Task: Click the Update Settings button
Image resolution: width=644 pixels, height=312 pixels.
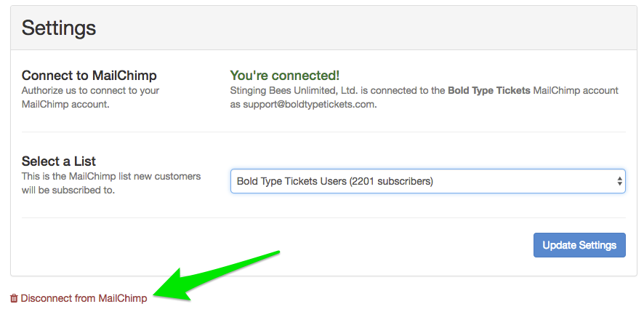Action: tap(579, 245)
